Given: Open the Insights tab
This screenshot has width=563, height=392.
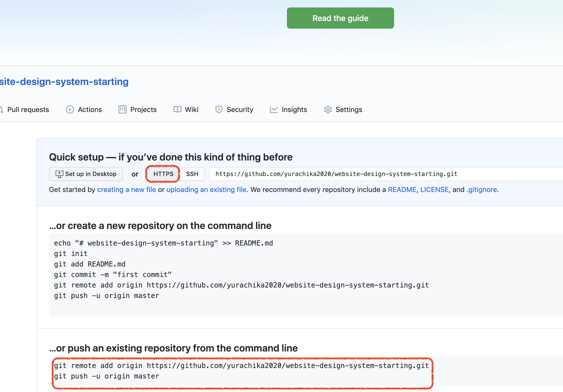Looking at the screenshot, I should [294, 109].
